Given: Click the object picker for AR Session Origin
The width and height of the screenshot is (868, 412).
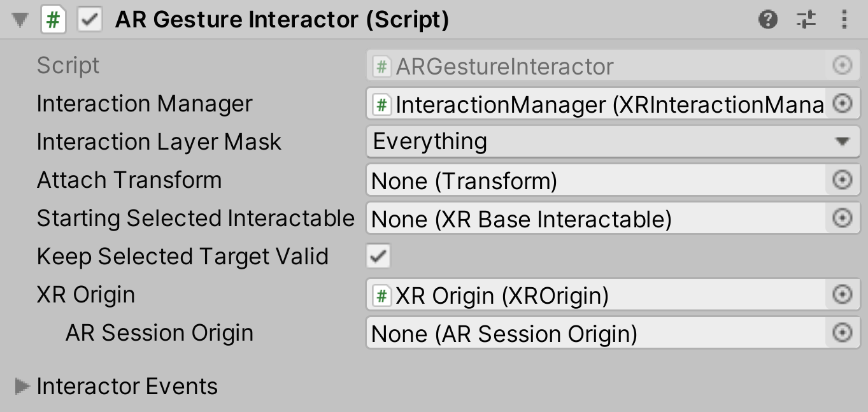Looking at the screenshot, I should [x=842, y=333].
